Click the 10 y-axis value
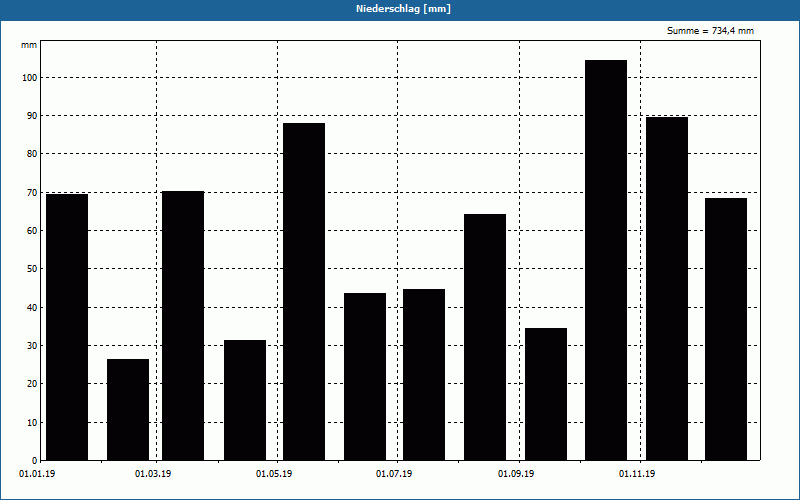 click(x=32, y=422)
